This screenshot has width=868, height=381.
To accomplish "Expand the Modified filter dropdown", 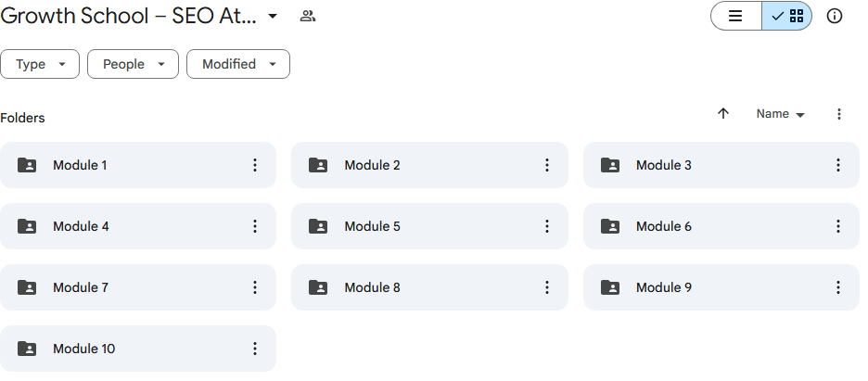I will [238, 64].
